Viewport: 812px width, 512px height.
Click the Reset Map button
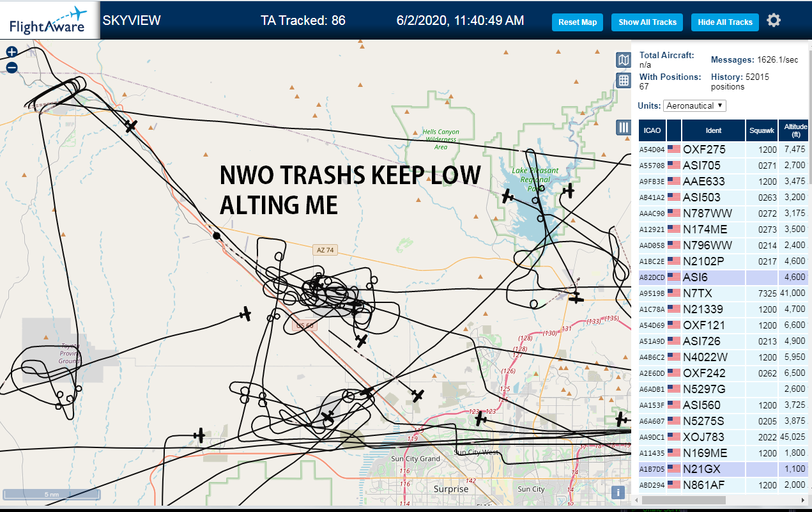578,22
